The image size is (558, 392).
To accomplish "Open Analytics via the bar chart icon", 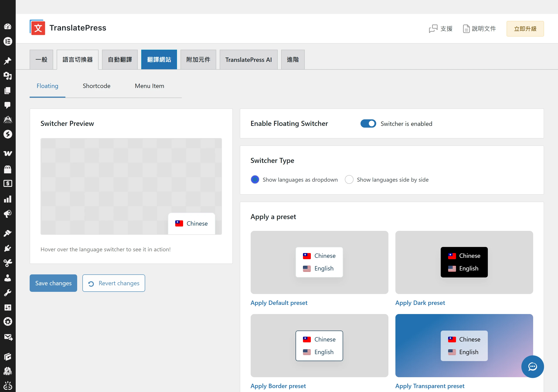I will pos(8,199).
